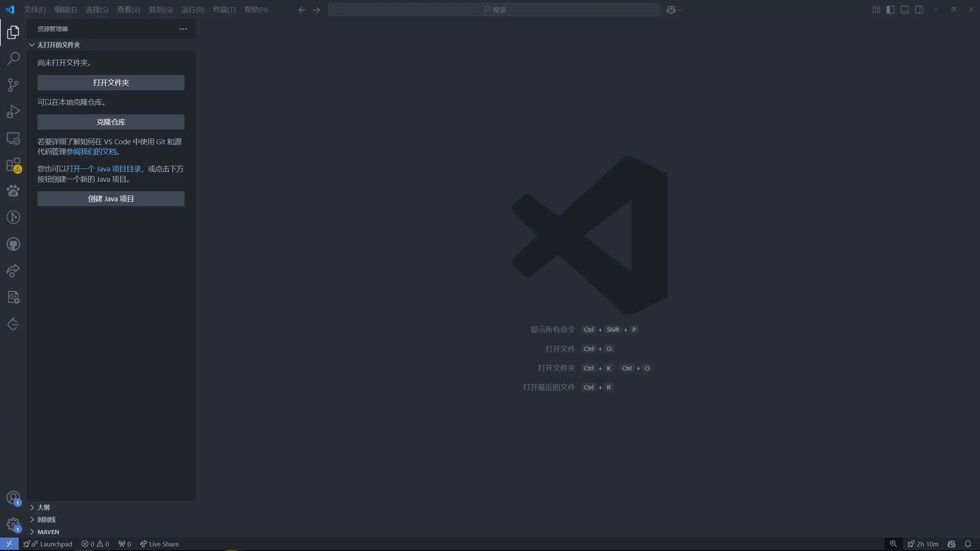
Task: Open Run and Debug view
Action: [13, 112]
